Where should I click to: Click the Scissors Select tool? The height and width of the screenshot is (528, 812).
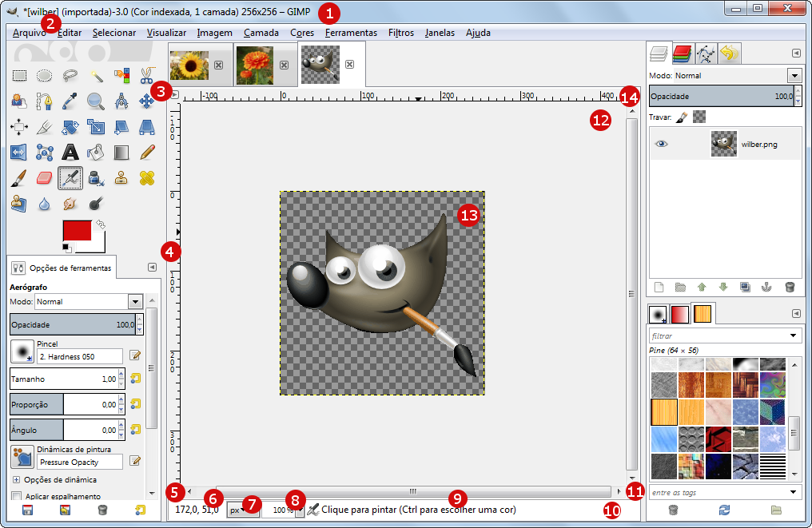[x=147, y=76]
